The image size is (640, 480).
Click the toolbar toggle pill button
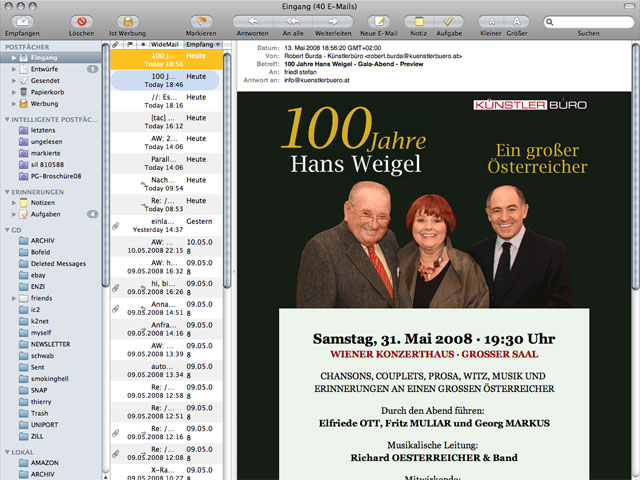click(x=629, y=6)
